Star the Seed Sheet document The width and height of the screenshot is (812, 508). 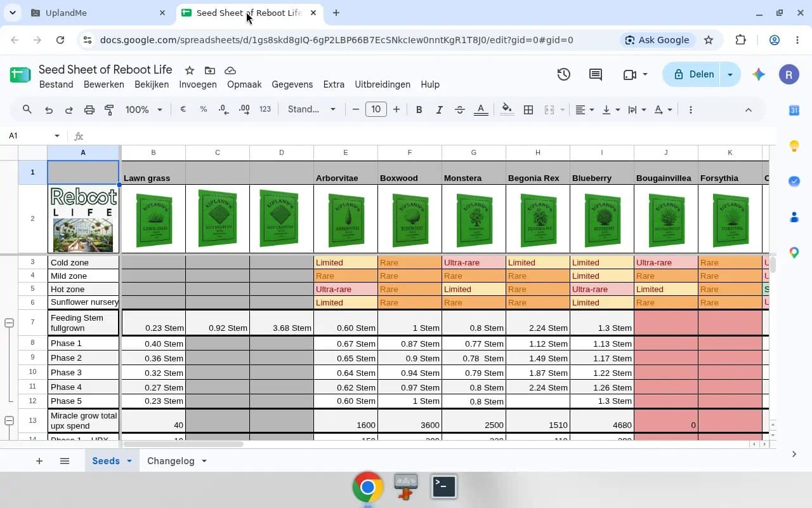tap(189, 70)
